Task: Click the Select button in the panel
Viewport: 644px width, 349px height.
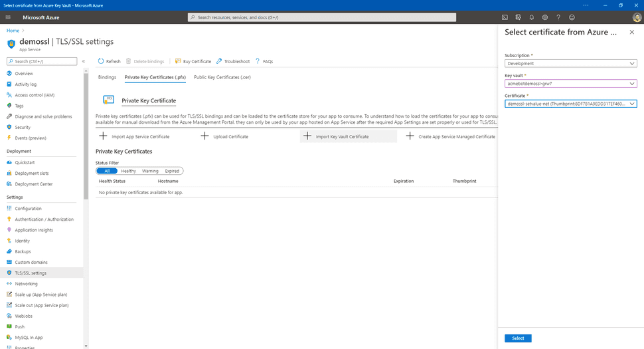Action: [518, 338]
